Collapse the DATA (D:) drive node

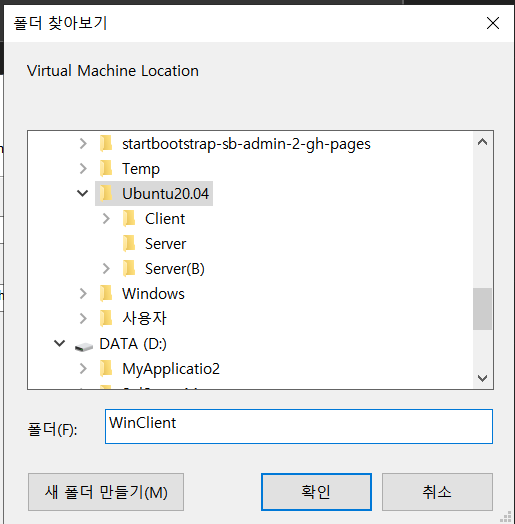pos(59,343)
